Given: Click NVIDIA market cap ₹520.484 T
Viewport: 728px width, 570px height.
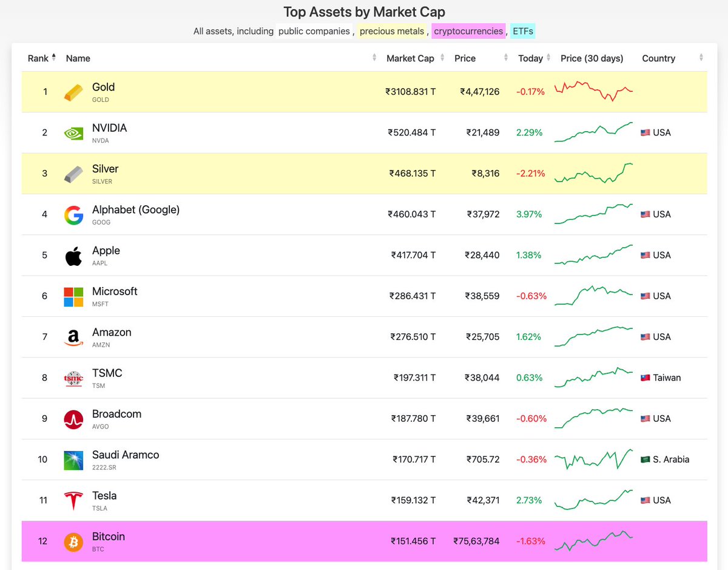Looking at the screenshot, I should [x=412, y=132].
